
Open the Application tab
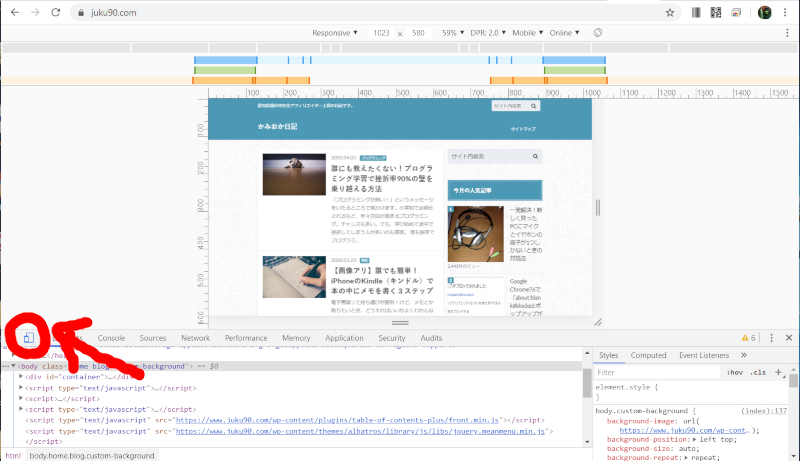point(344,338)
